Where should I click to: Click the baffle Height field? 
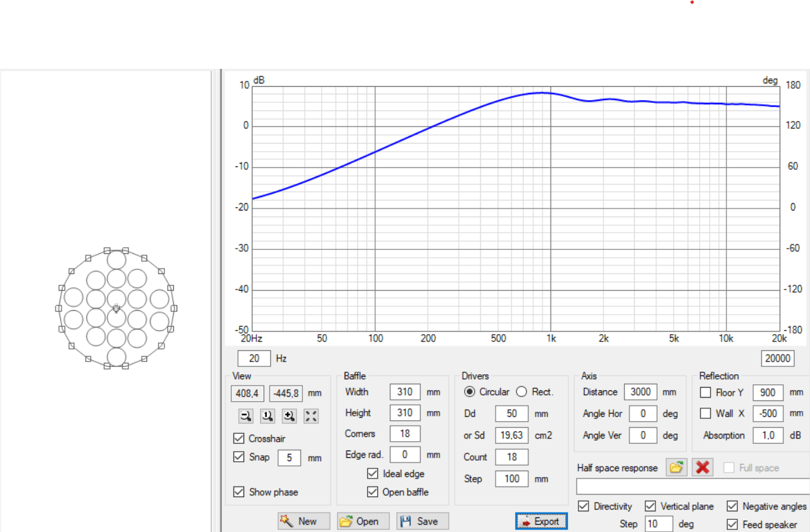pyautogui.click(x=405, y=413)
